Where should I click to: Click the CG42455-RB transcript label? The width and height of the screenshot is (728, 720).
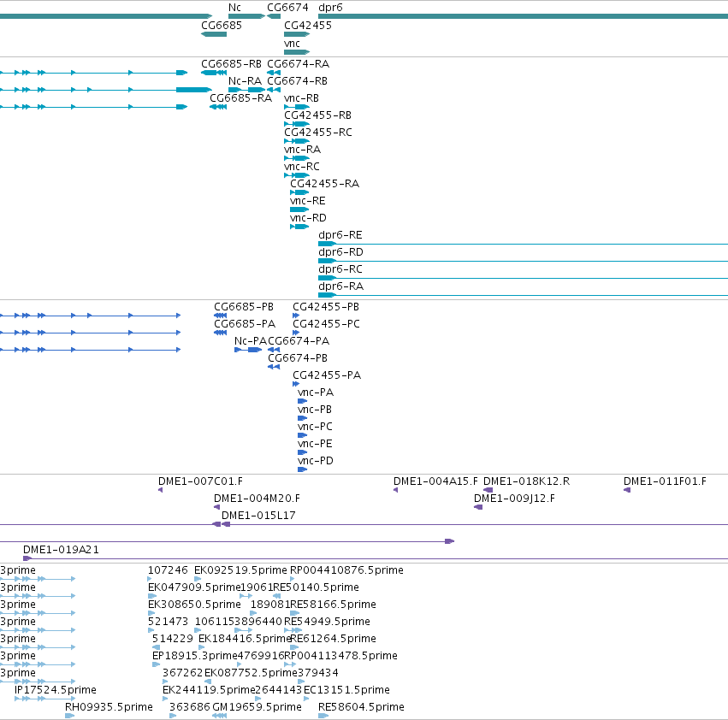(x=317, y=115)
